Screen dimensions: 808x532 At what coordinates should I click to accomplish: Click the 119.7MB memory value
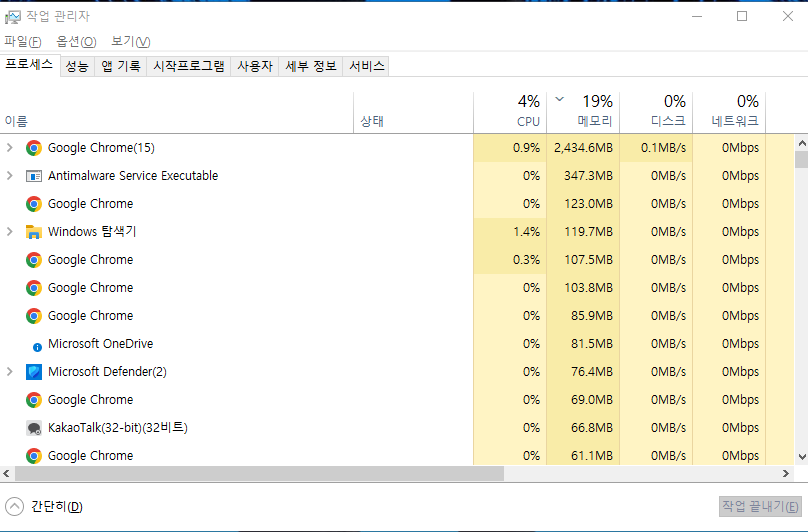tap(588, 232)
